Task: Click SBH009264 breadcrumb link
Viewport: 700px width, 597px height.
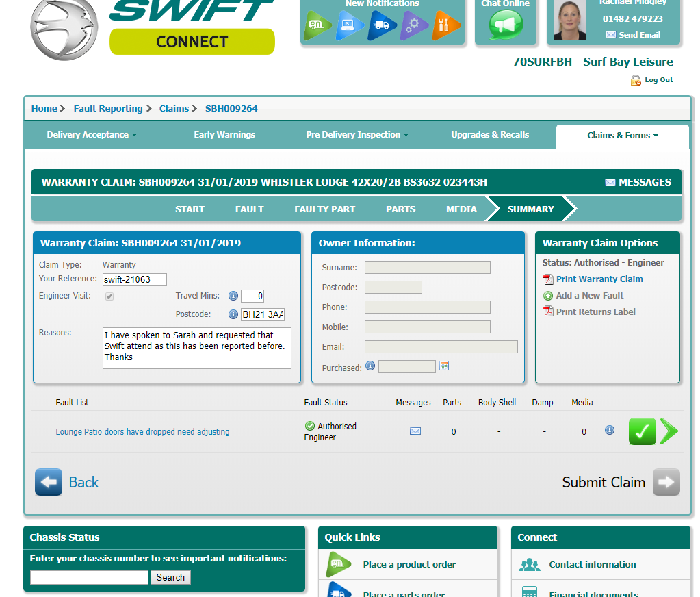Action: (231, 108)
